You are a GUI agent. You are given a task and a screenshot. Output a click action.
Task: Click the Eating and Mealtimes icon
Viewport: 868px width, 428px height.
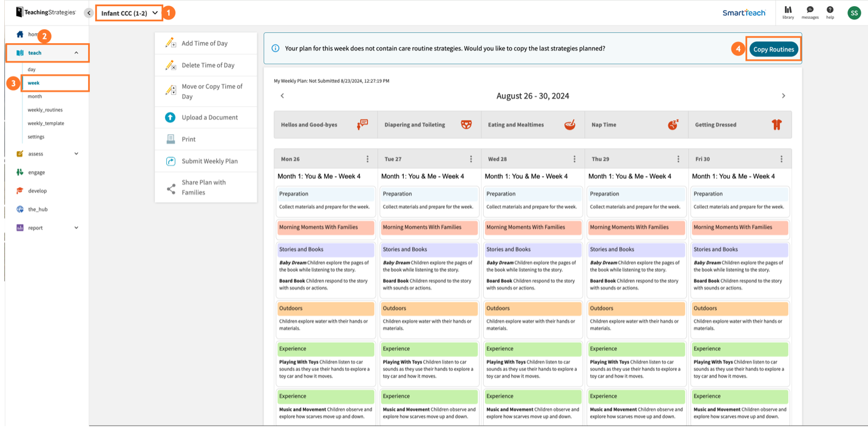point(569,124)
